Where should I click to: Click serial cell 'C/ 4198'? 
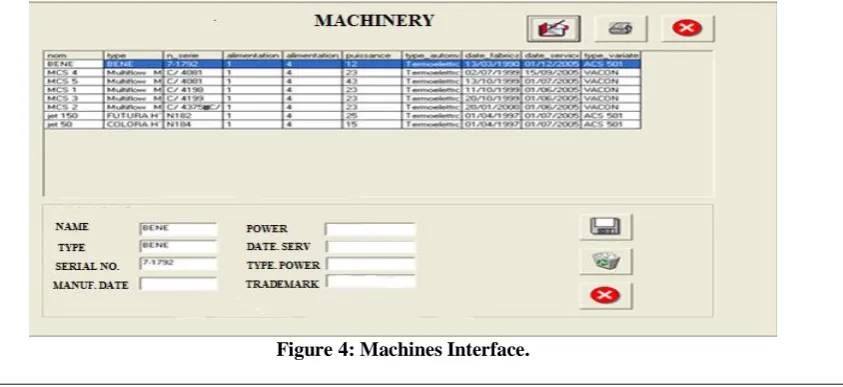point(193,90)
